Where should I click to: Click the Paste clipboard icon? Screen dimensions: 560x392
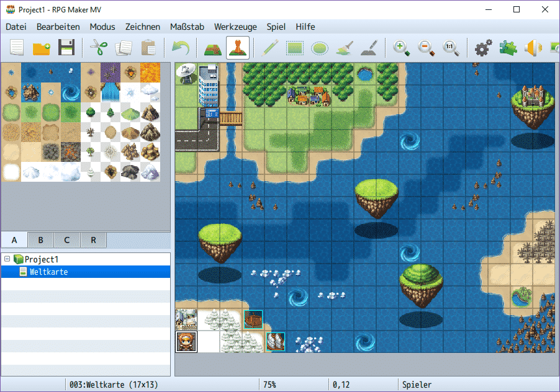148,47
